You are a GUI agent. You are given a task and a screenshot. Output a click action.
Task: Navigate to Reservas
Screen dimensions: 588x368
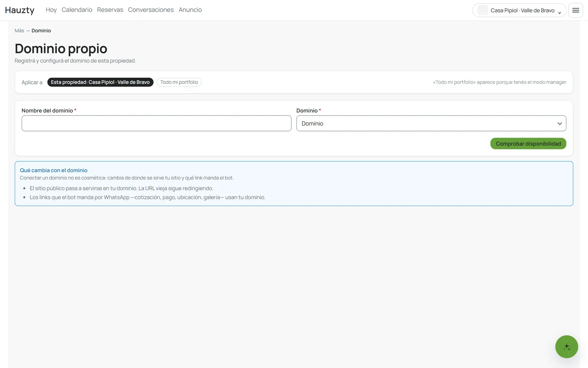(x=110, y=10)
